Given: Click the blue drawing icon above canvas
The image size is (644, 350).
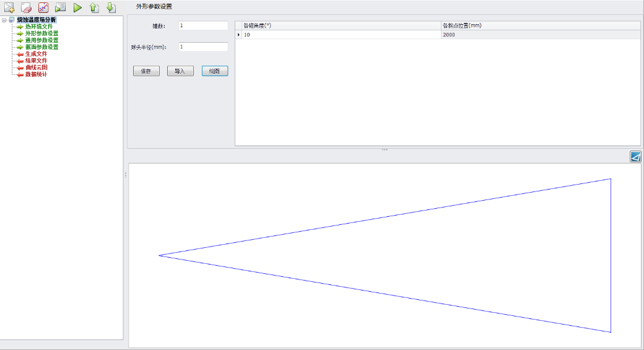Looking at the screenshot, I should 635,157.
